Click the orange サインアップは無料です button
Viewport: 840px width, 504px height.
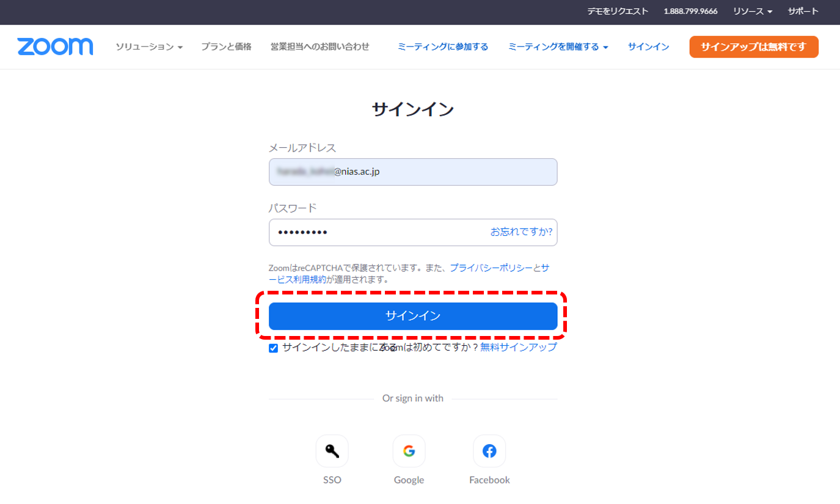[x=754, y=46]
